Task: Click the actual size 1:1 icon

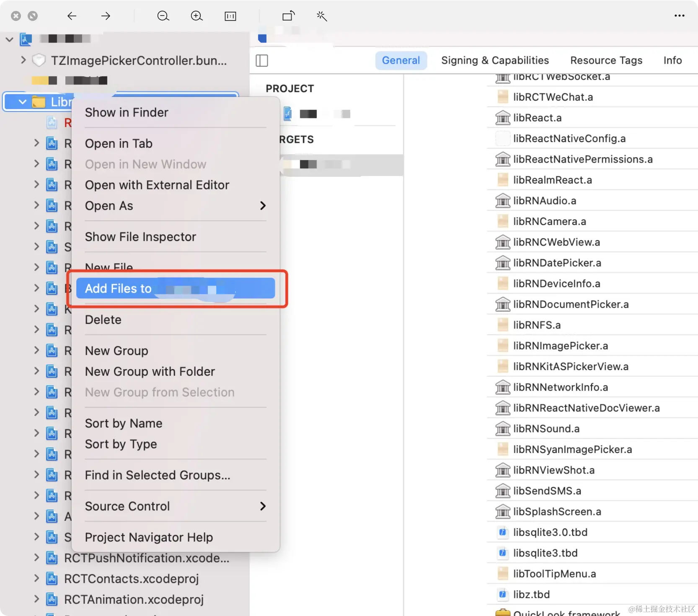Action: click(x=230, y=16)
